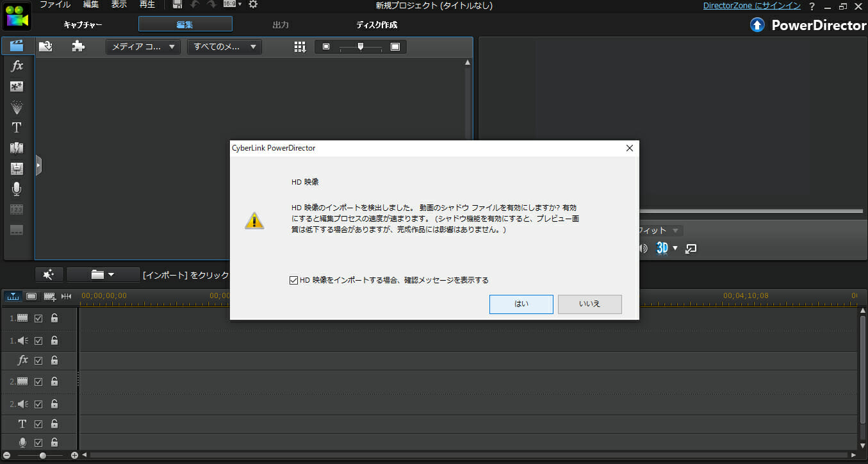Screen dimensions: 868x464
Task: Open preferences with the gear icon
Action: [253, 4]
